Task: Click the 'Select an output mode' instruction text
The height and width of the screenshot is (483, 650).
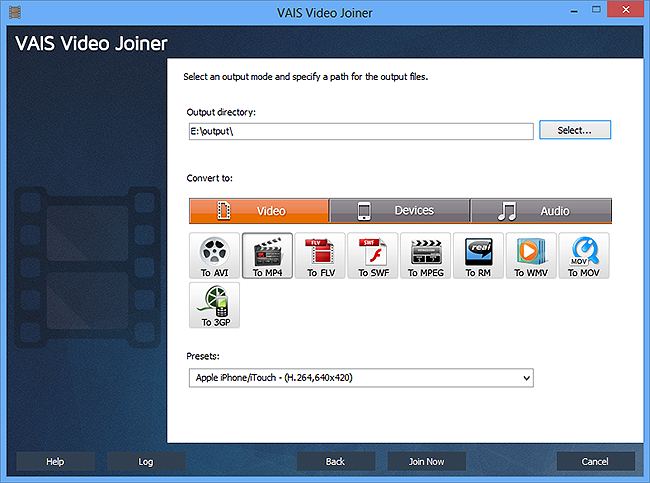Action: 306,77
